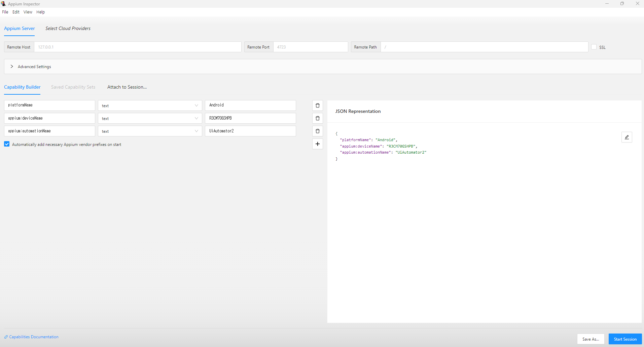Click the appium:deviceName name field

[x=49, y=118]
